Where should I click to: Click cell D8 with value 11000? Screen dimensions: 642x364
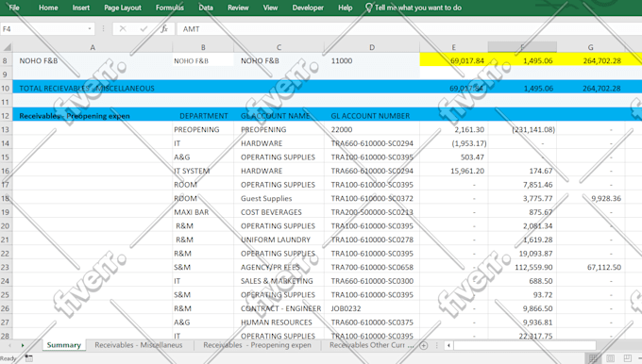click(x=372, y=60)
